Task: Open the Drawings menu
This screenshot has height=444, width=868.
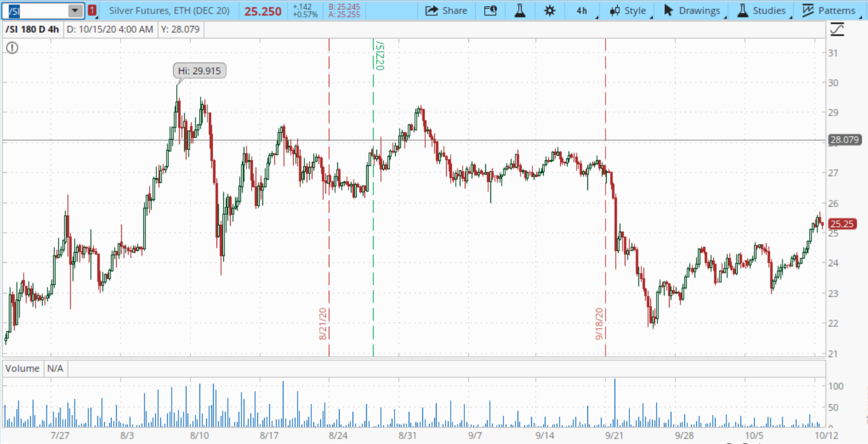Action: [692, 11]
